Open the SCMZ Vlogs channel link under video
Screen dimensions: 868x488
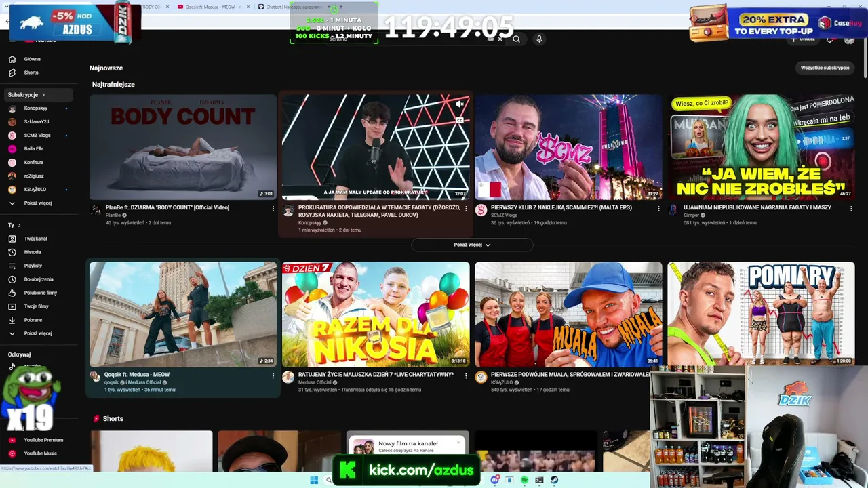503,215
